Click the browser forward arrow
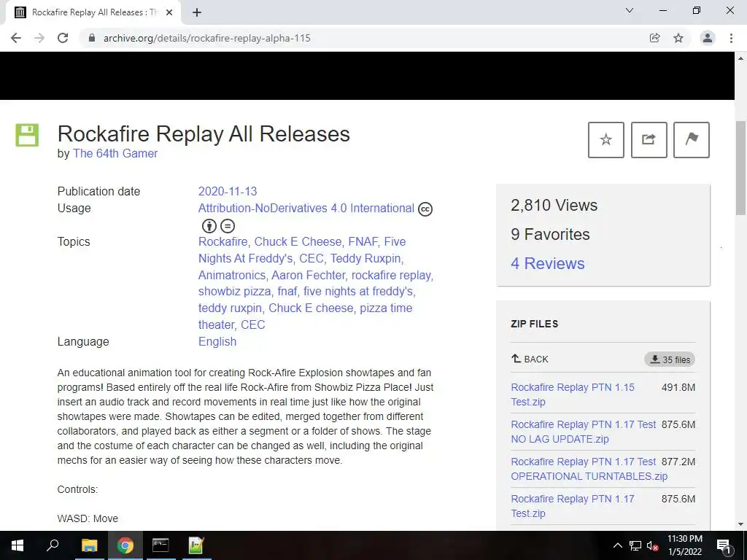Image resolution: width=747 pixels, height=560 pixels. [39, 38]
